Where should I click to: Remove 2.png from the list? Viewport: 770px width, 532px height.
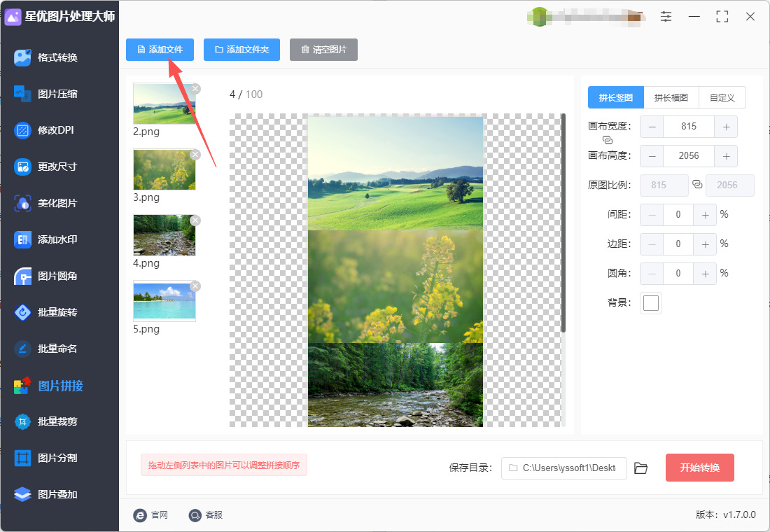click(195, 89)
